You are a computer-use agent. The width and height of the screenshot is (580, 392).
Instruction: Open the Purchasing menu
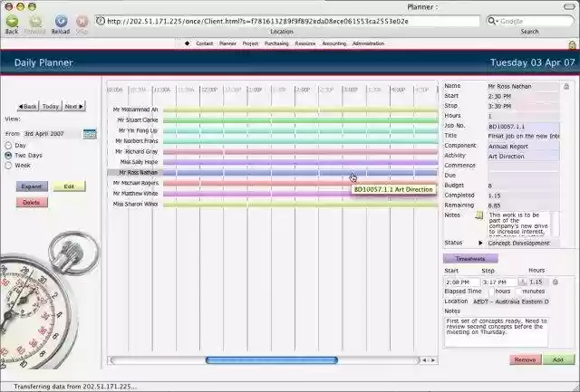(x=276, y=43)
